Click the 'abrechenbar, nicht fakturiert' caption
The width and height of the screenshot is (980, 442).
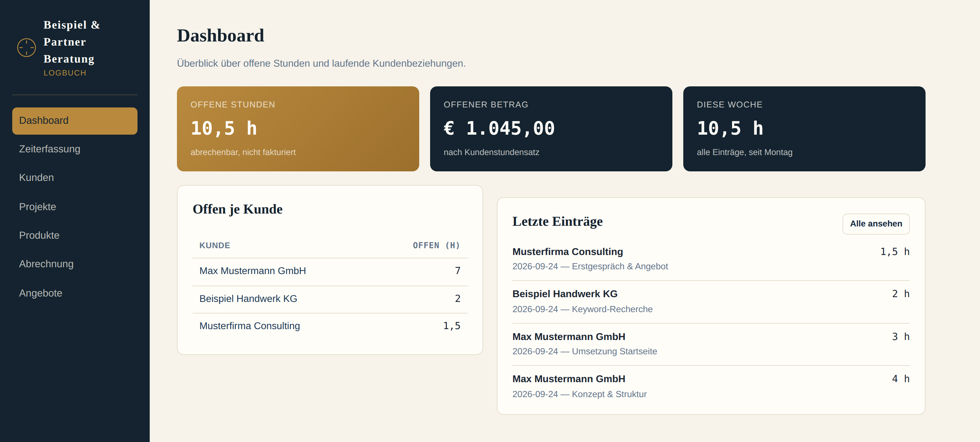pos(243,152)
